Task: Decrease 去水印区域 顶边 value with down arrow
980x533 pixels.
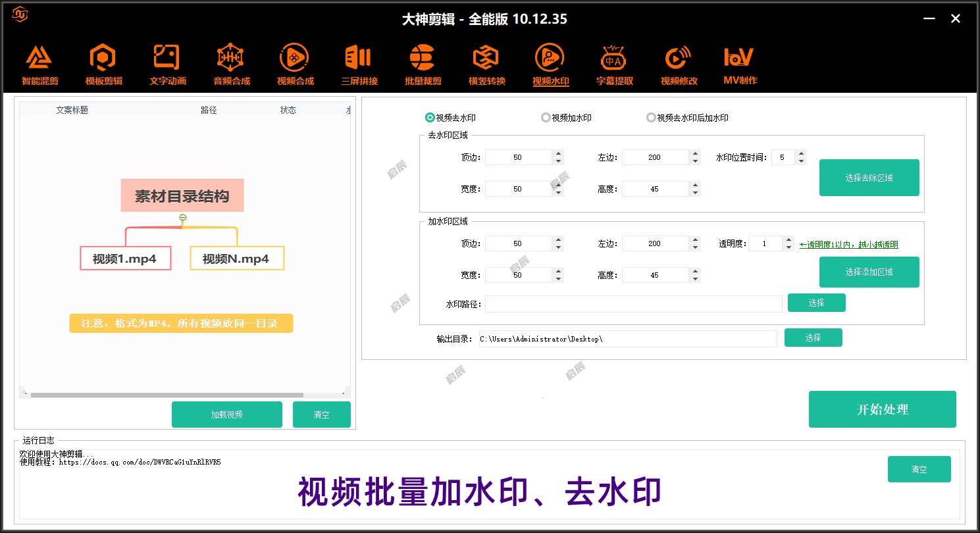Action: click(558, 161)
